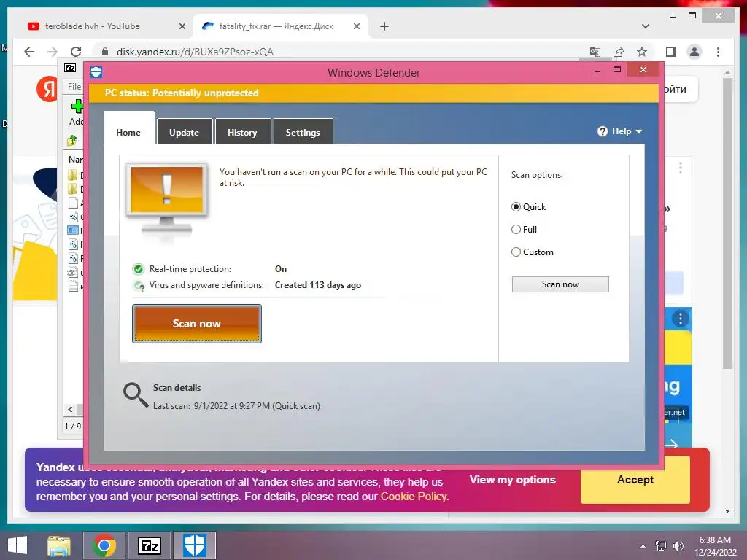The image size is (747, 560).
Task: Click the blue three-dot button on Yandex page
Action: 681,319
